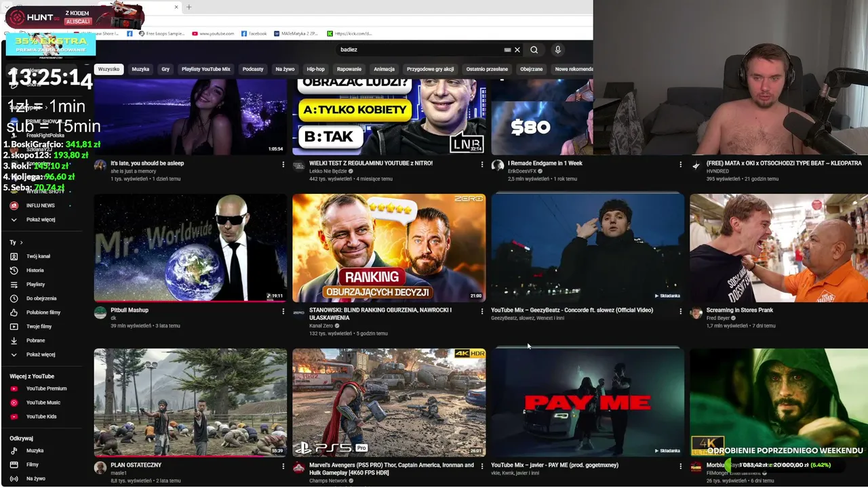Open the Facebook bookmark in bookmarks bar

(x=254, y=33)
